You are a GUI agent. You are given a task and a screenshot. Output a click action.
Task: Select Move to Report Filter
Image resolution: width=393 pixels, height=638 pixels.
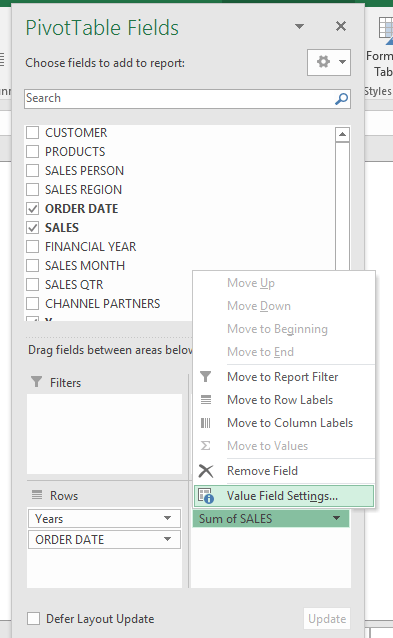pyautogui.click(x=284, y=377)
